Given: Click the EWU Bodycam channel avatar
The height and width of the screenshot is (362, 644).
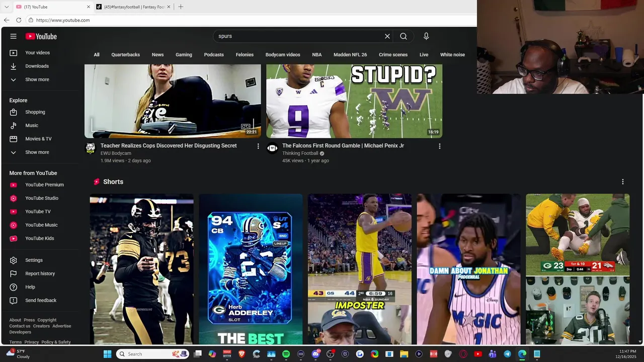Looking at the screenshot, I should point(91,148).
